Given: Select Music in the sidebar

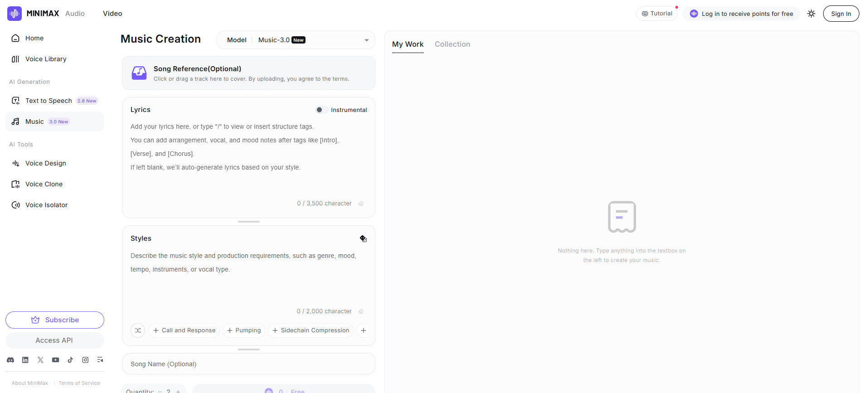Looking at the screenshot, I should click(55, 121).
